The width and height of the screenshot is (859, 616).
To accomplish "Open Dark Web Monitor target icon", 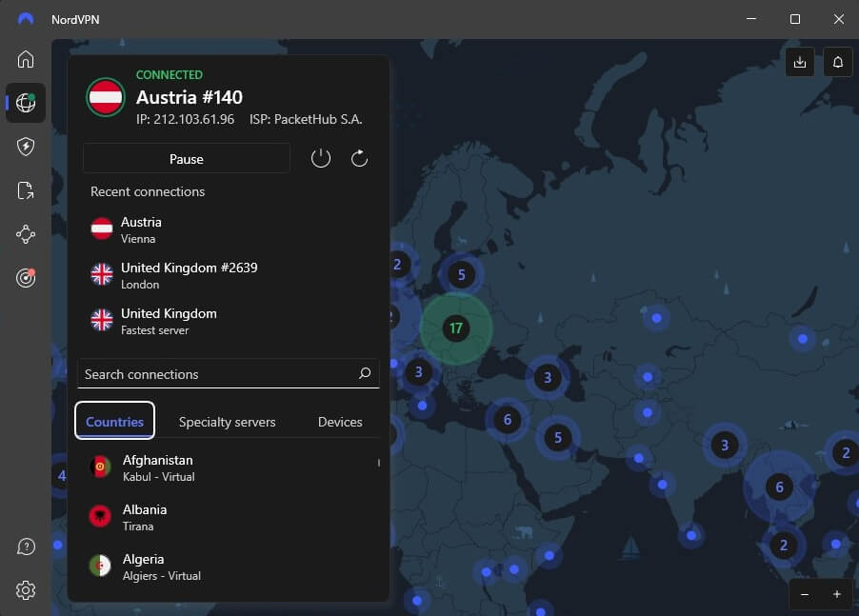I will [25, 278].
